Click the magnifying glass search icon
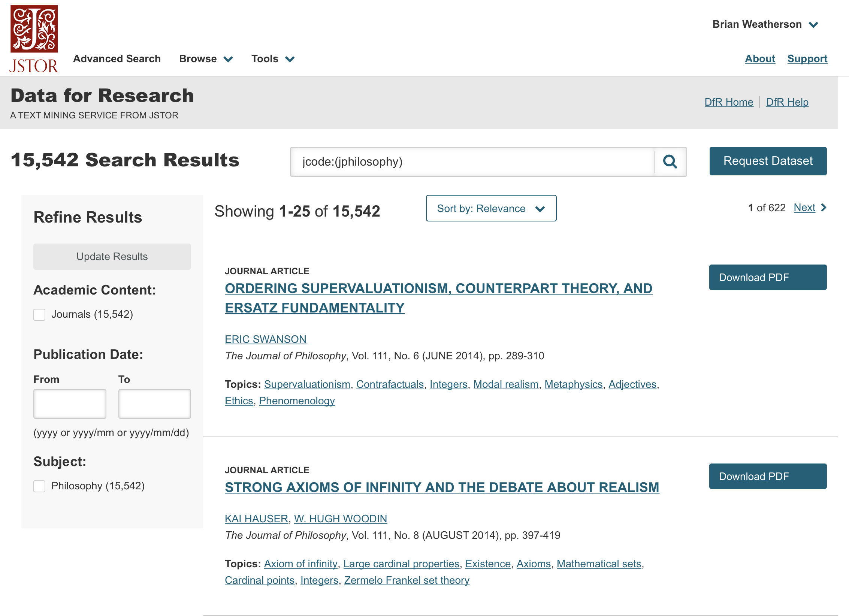Screen dimensions: 849x616 pyautogui.click(x=670, y=161)
